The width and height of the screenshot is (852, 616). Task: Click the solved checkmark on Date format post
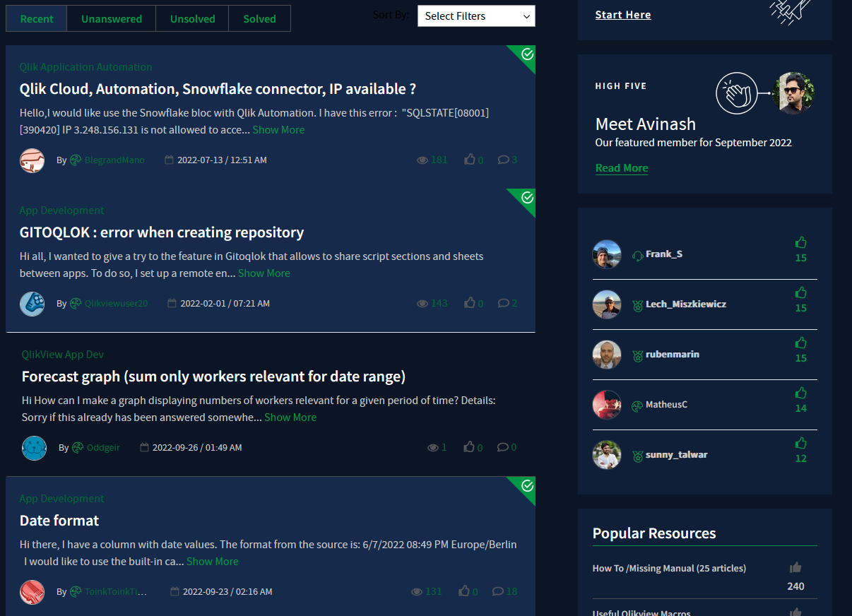pos(527,486)
